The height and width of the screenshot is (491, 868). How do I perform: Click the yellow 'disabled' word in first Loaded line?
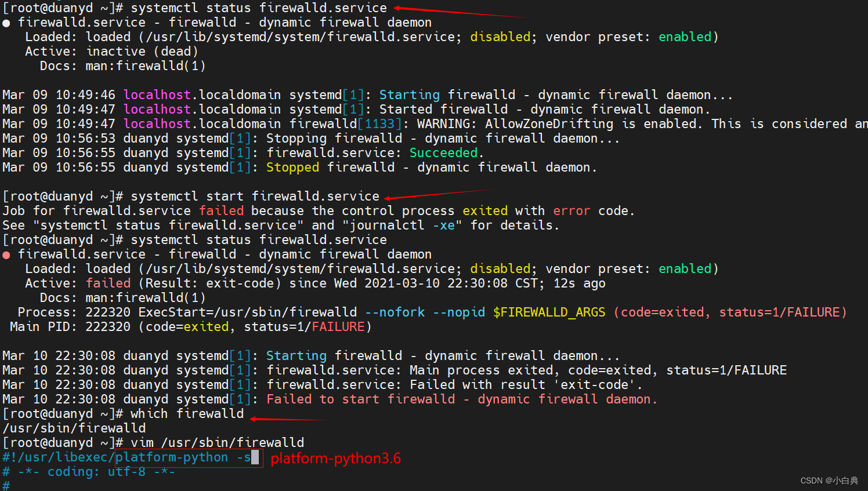[x=500, y=37]
